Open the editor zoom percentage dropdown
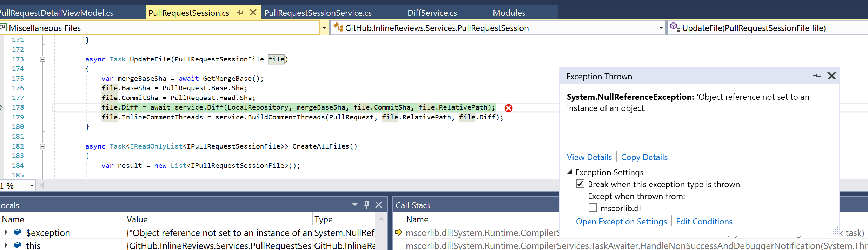Image resolution: width=868 pixels, height=250 pixels. 32,185
